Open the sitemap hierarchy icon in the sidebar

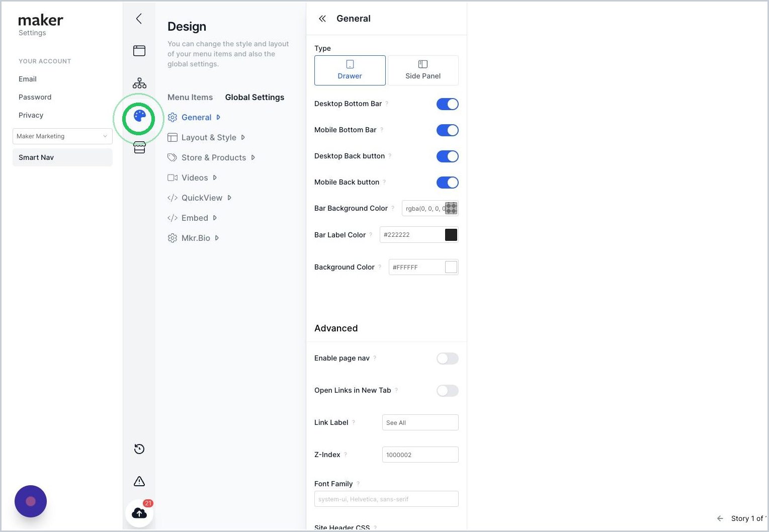point(139,83)
